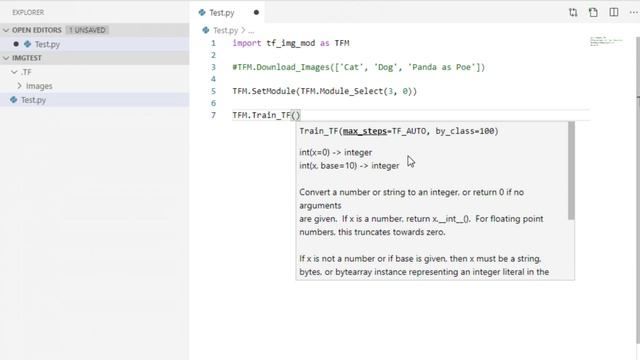This screenshot has width=640, height=360.
Task: Click 'max_steps' in the signature popup
Action: point(365,131)
